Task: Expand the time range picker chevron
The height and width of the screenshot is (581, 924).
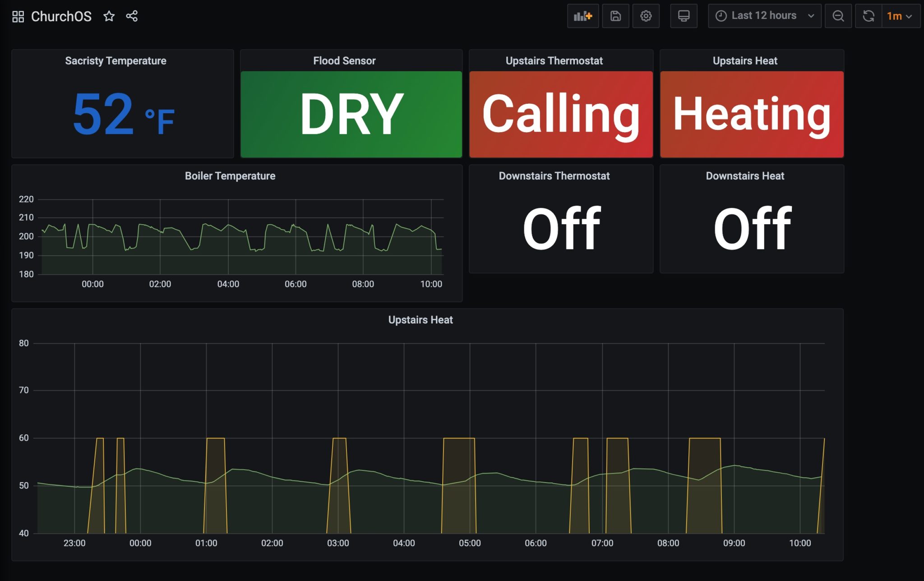Action: [x=810, y=15]
